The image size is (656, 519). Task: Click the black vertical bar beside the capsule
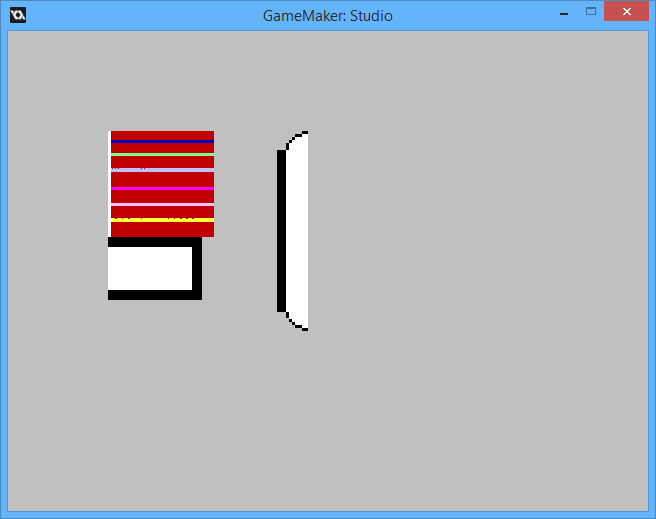tap(281, 230)
